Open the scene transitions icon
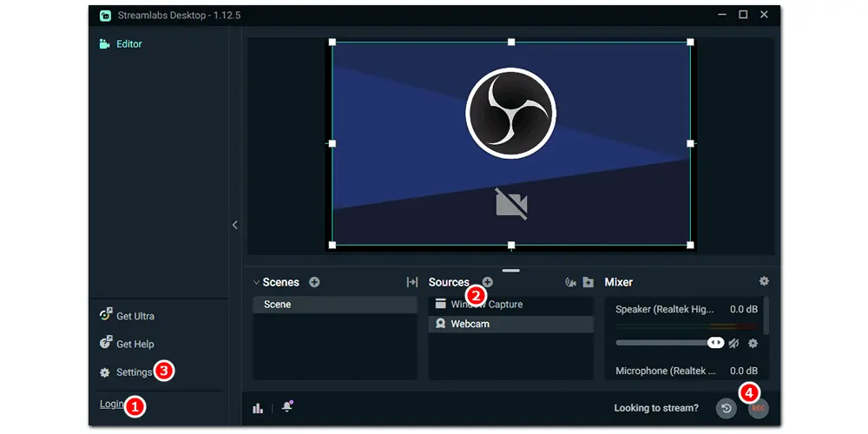Viewport: 868px width, 434px height. (411, 282)
